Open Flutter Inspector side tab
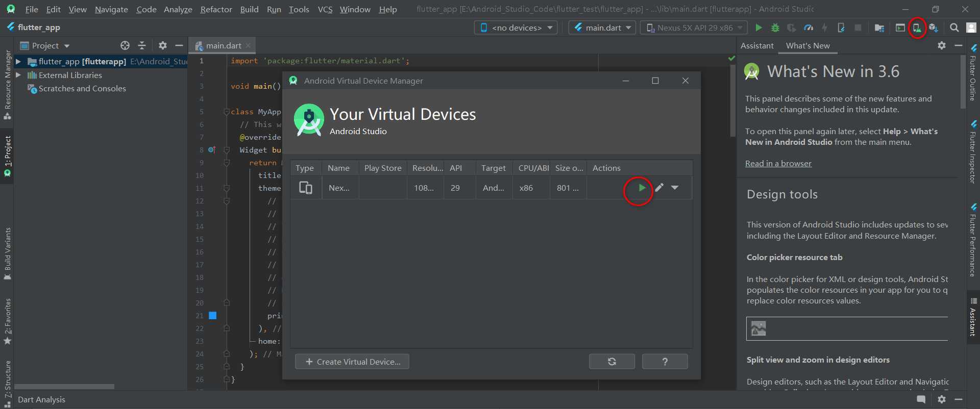Screen dimensions: 980x409 [x=973, y=152]
